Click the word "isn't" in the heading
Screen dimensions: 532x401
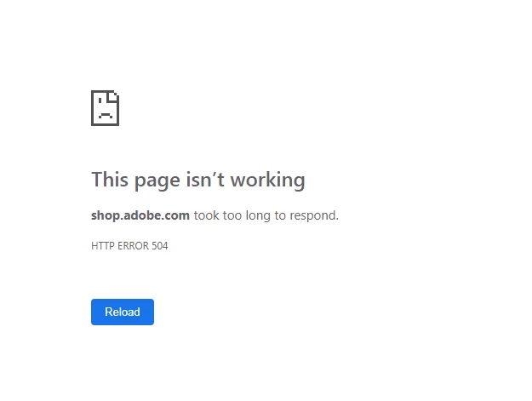(205, 179)
